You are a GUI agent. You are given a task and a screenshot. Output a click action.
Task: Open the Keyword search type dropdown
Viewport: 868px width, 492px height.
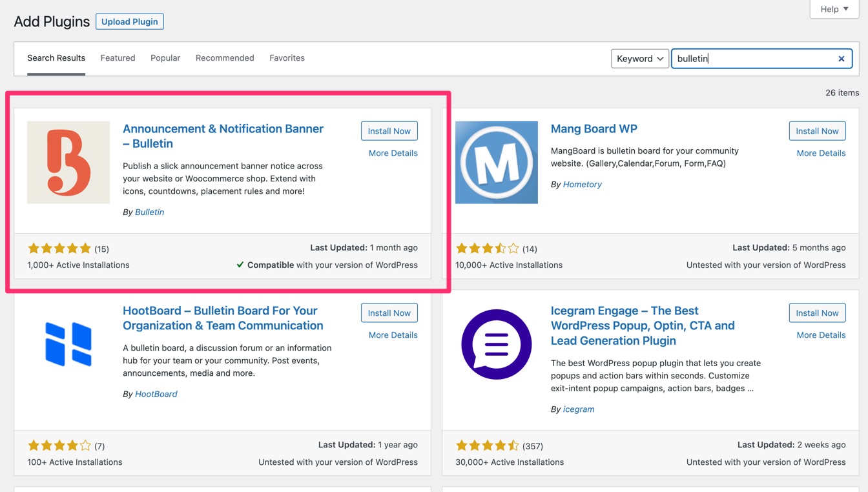(639, 58)
